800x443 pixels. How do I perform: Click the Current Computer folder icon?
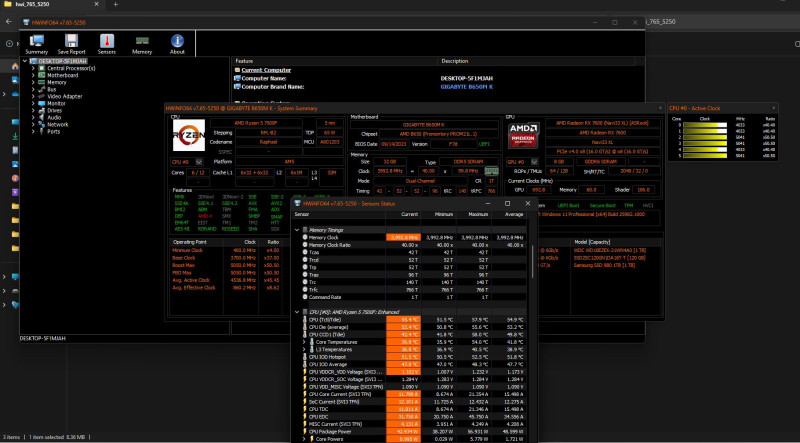pyautogui.click(x=237, y=70)
